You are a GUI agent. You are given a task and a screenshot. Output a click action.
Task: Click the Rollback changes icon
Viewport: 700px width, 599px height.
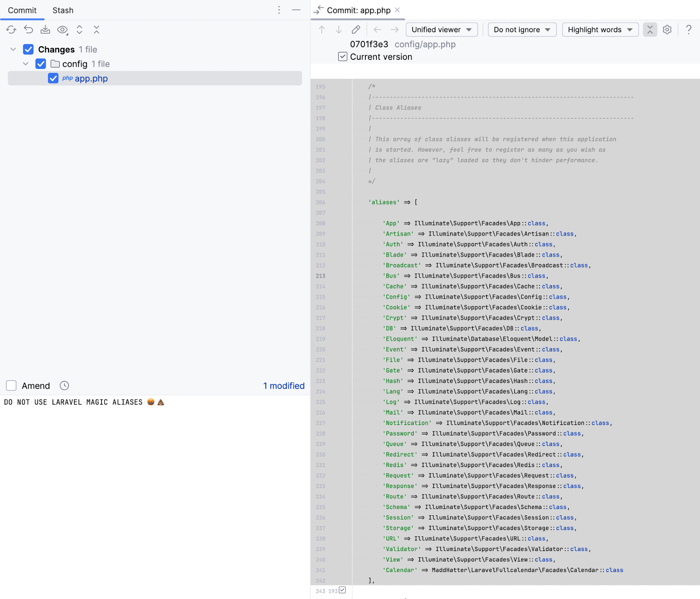pos(28,30)
